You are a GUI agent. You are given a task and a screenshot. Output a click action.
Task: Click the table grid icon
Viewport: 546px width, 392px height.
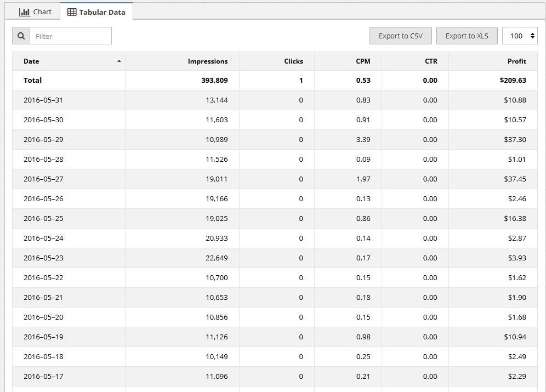[x=72, y=12]
